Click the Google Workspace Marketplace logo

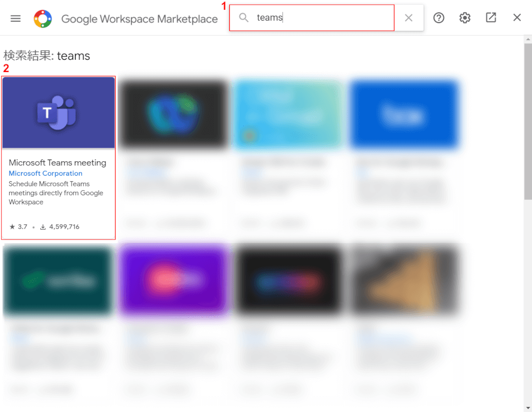pyautogui.click(x=43, y=19)
